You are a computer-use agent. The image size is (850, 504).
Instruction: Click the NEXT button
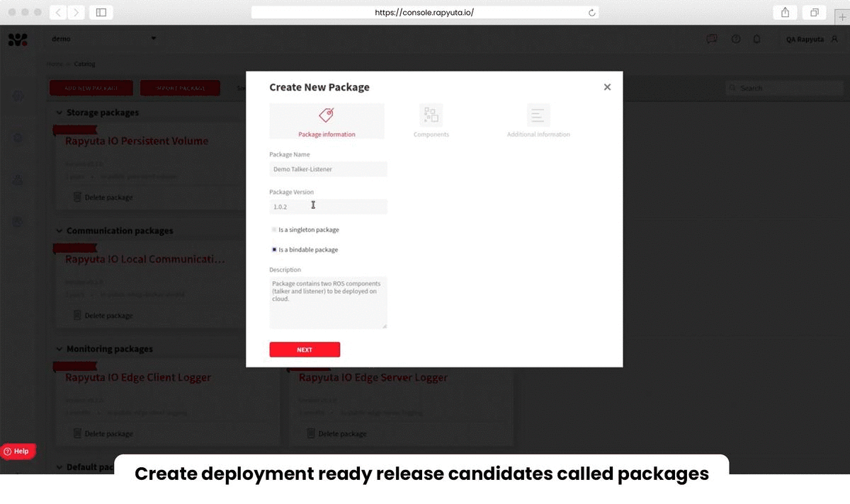305,350
